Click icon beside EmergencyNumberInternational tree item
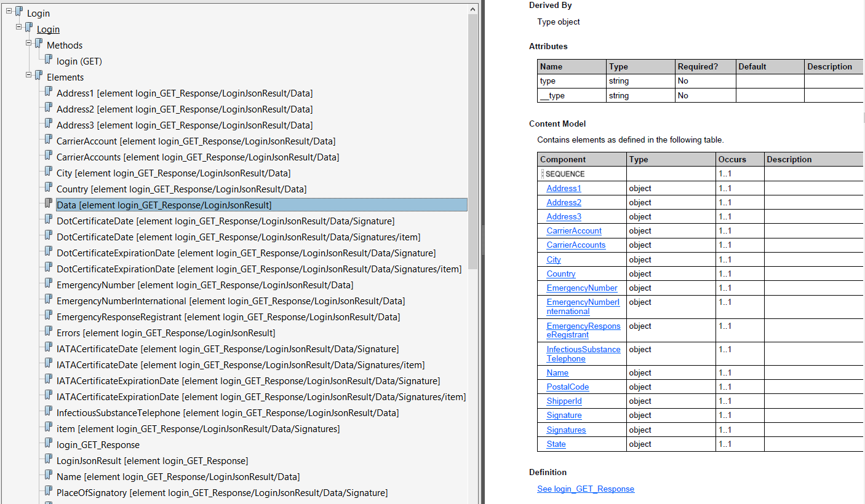 point(48,299)
